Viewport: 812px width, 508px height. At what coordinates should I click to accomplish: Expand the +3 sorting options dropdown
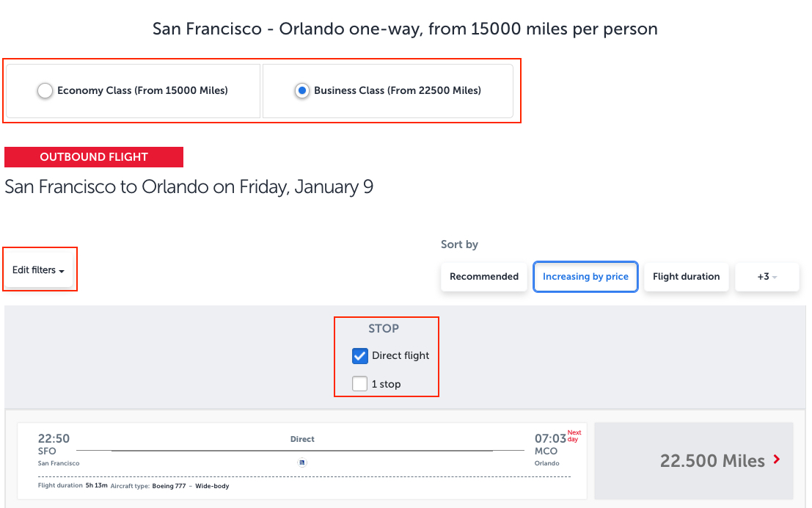[767, 277]
